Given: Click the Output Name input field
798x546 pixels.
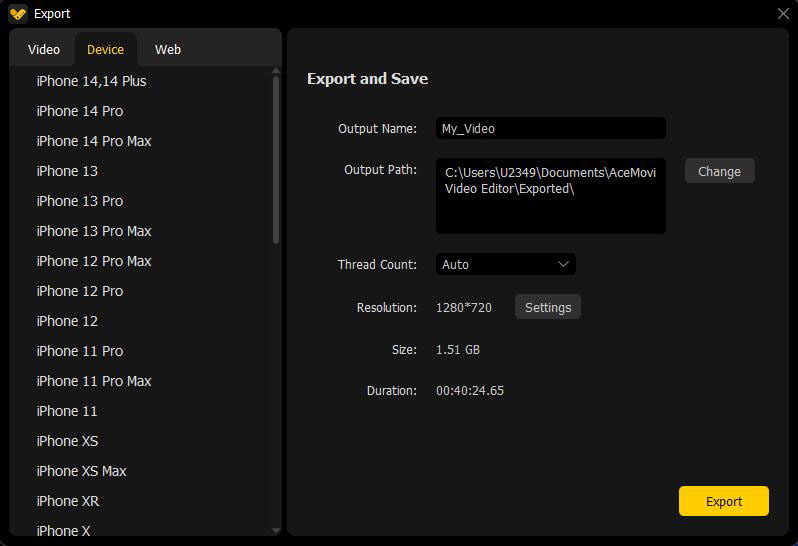Looking at the screenshot, I should click(551, 128).
